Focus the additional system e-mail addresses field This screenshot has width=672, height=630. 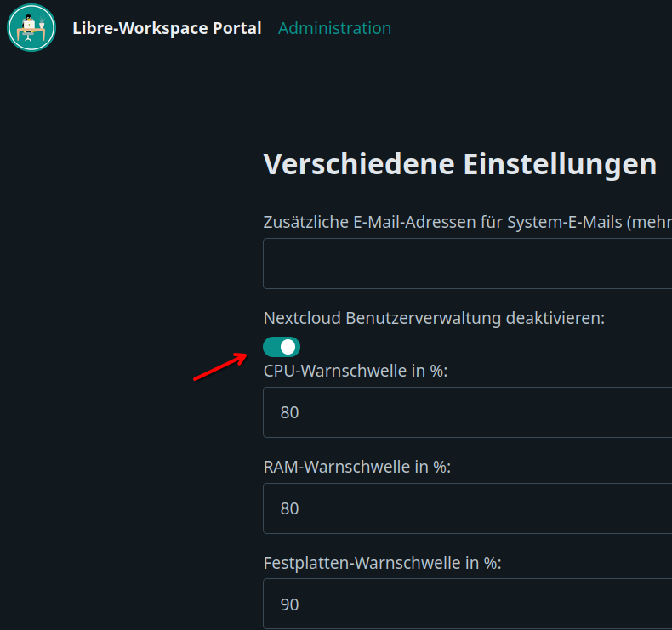pos(466,264)
